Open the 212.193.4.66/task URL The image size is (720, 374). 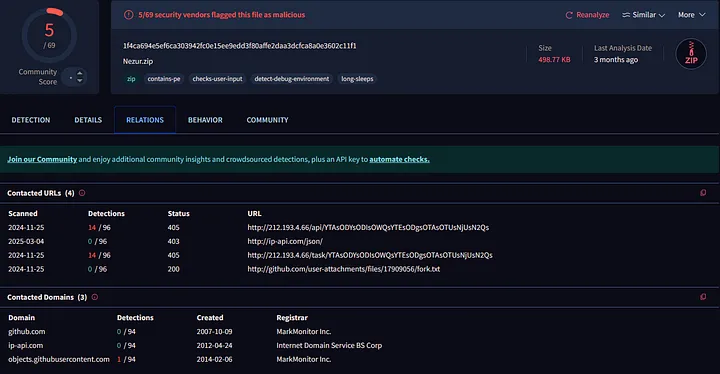(x=370, y=255)
